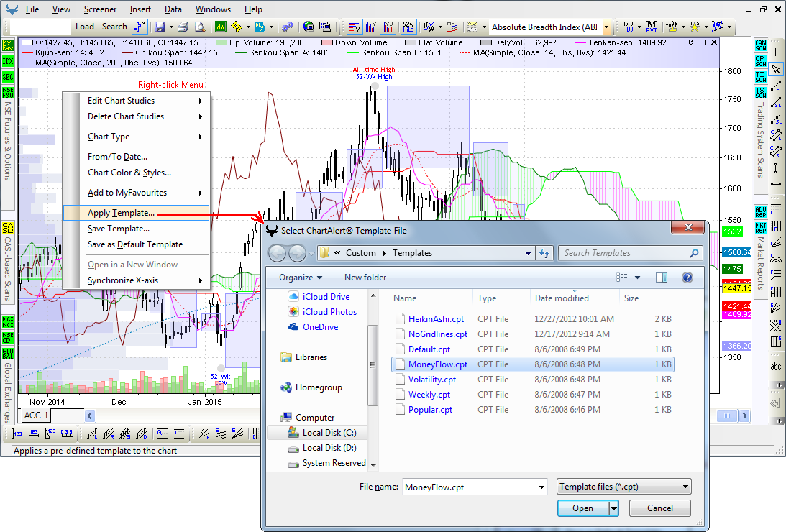Click the Print toolbar icon
This screenshot has height=532, width=786.
click(x=183, y=27)
